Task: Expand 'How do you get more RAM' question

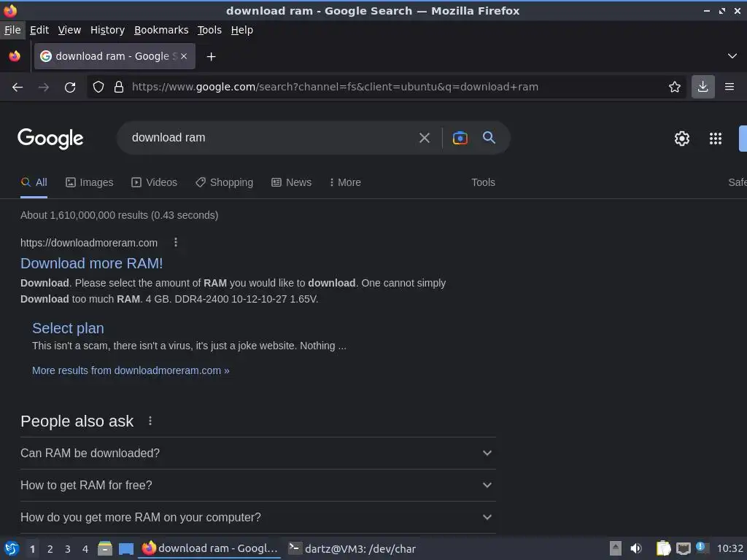Action: click(x=258, y=517)
